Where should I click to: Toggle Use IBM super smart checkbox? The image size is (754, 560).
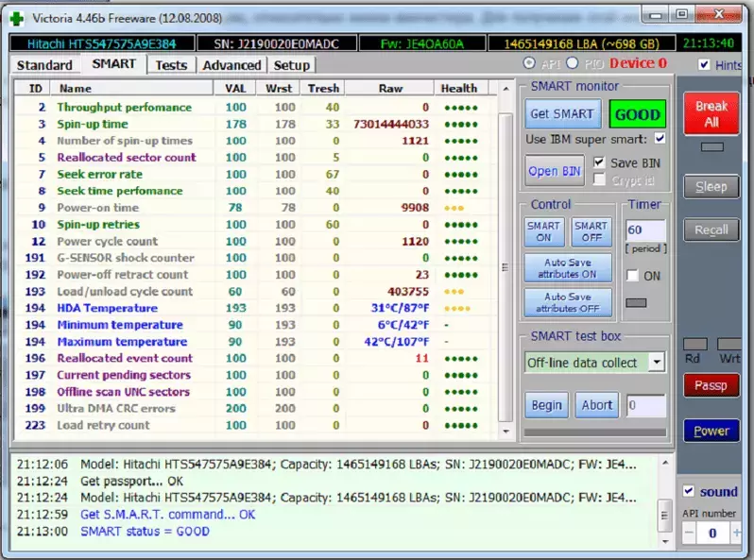[x=660, y=139]
